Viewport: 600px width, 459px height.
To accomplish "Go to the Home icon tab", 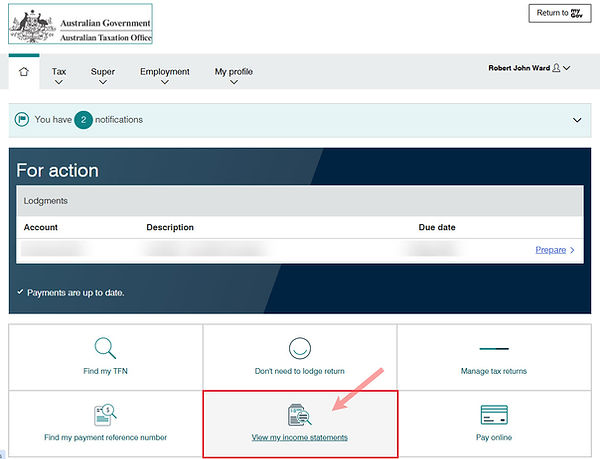I will pos(24,72).
